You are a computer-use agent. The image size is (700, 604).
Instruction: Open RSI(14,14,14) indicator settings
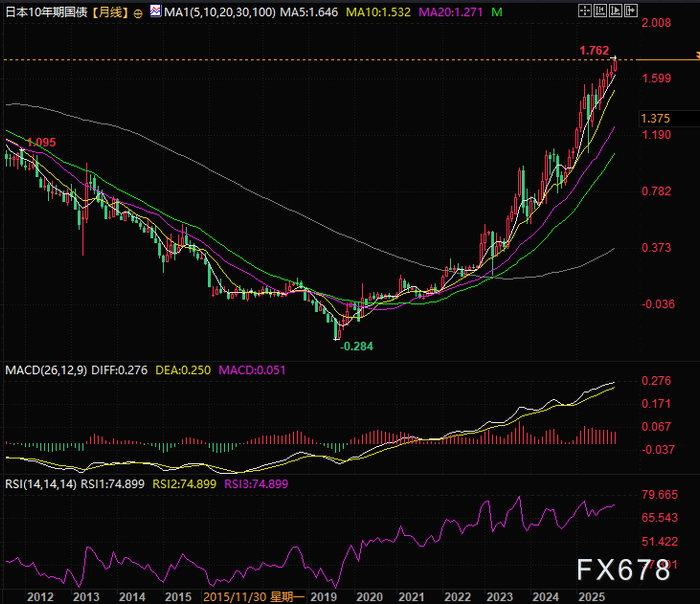pyautogui.click(x=41, y=484)
